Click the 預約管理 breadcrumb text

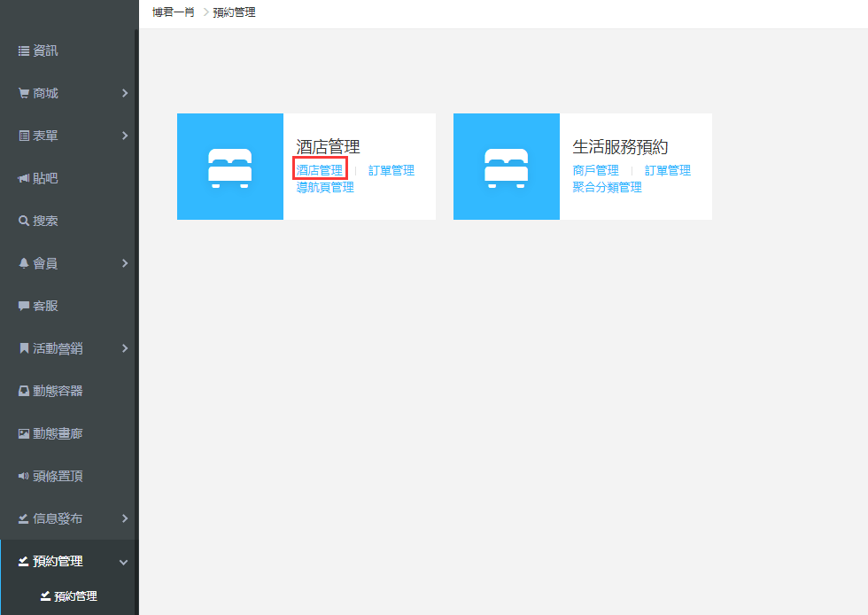[234, 12]
